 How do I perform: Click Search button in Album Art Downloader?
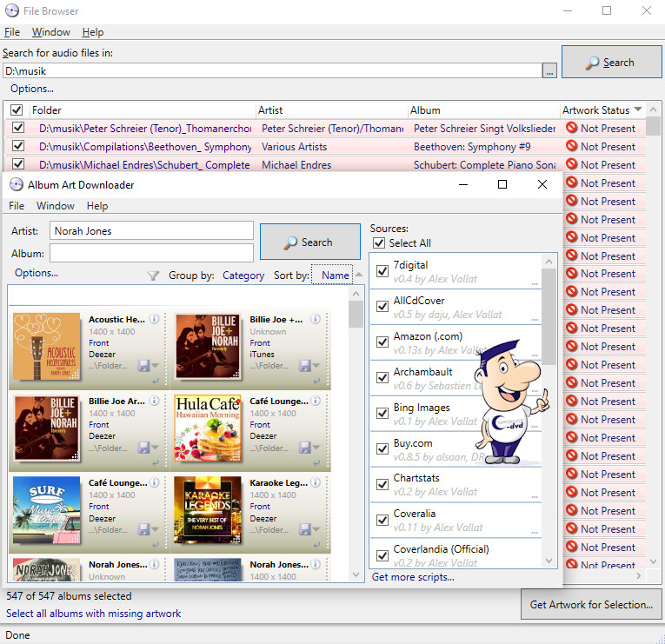tap(310, 242)
